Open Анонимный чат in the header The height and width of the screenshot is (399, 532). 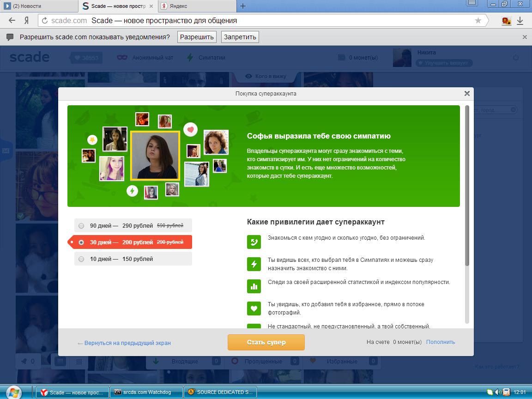coord(145,58)
